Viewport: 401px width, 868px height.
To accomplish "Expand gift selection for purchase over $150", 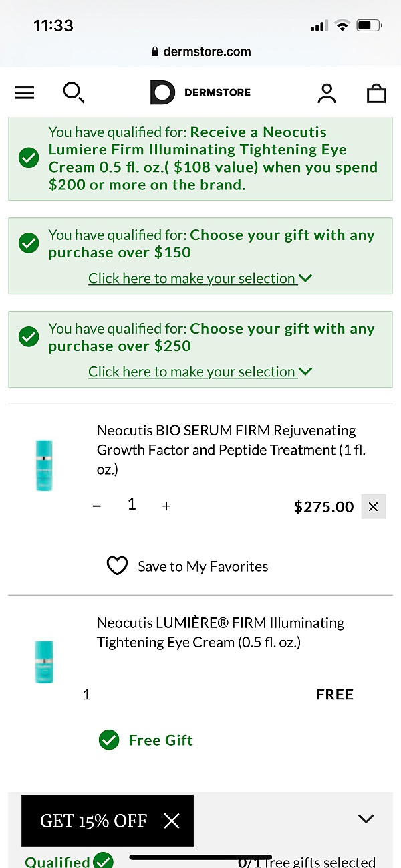I will (x=200, y=278).
